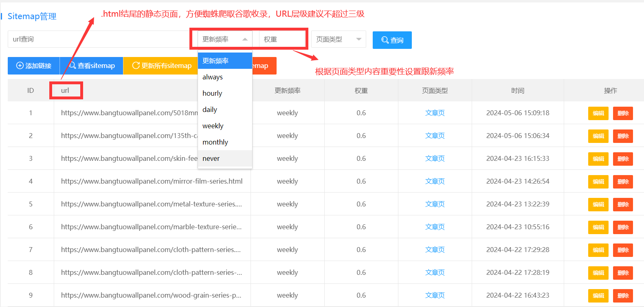Click the mirror-film-series.html URL cell

tap(152, 181)
